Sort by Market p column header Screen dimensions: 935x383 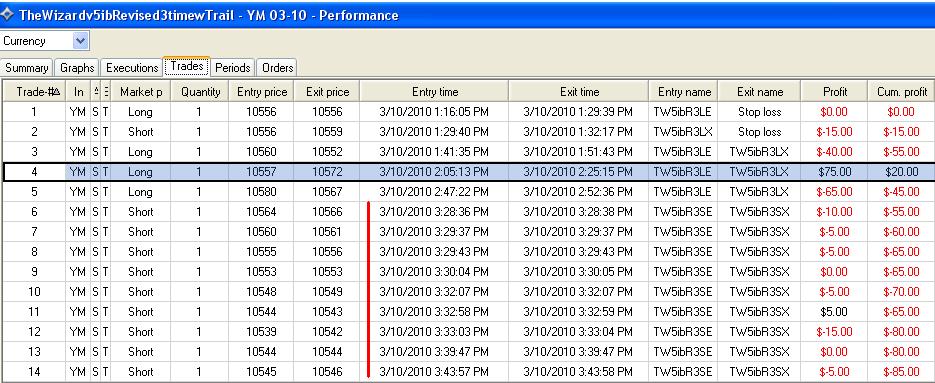point(141,92)
